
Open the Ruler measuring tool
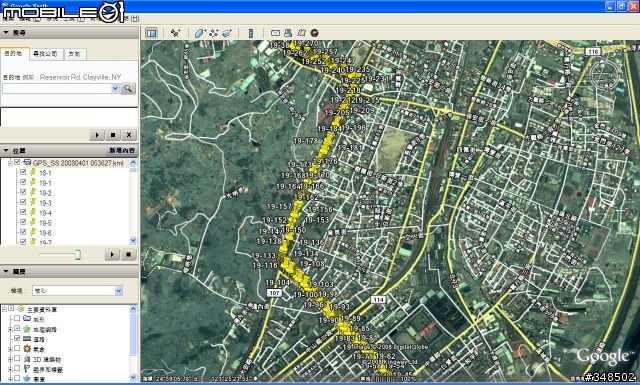pos(251,33)
